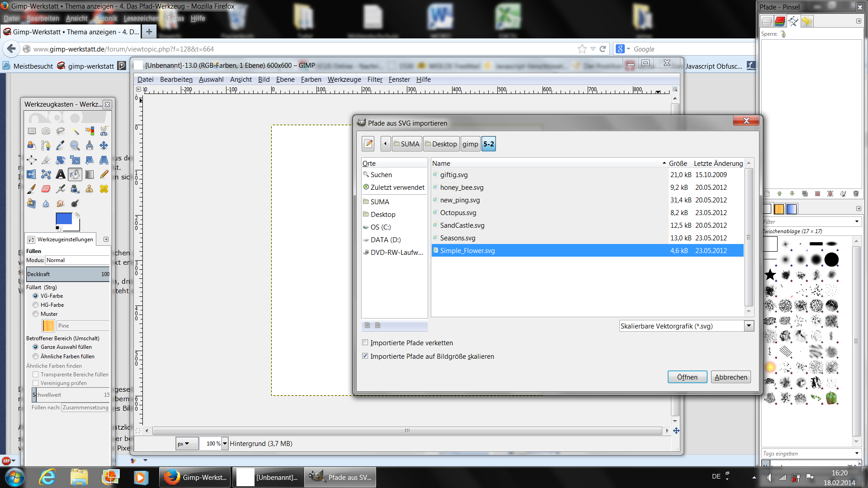Select the Text tool
The image size is (868, 488).
60,174
